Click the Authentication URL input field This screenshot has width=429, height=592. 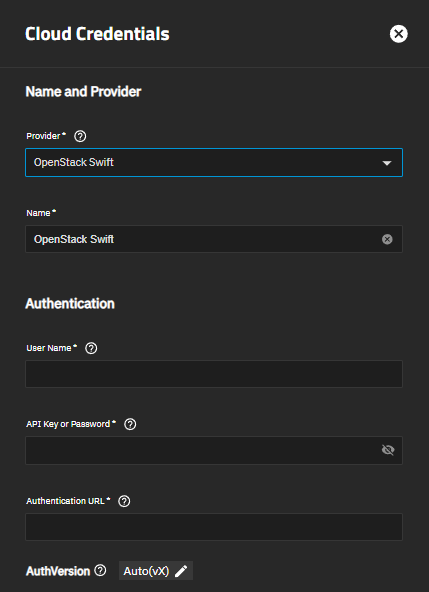[x=214, y=527]
